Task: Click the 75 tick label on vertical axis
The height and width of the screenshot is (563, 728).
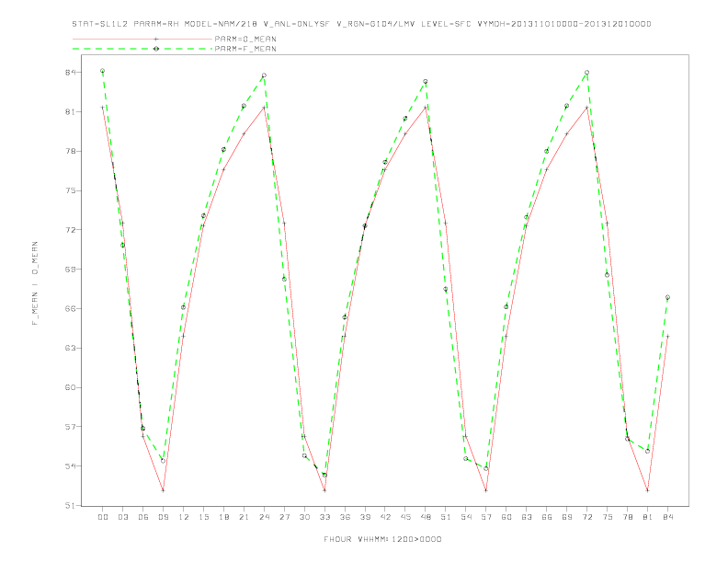Action: click(x=71, y=190)
